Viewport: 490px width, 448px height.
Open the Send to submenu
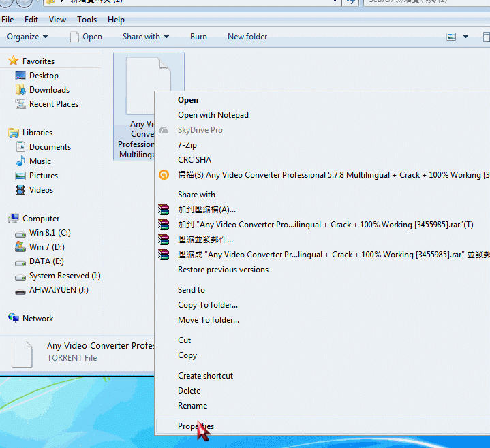coord(323,290)
